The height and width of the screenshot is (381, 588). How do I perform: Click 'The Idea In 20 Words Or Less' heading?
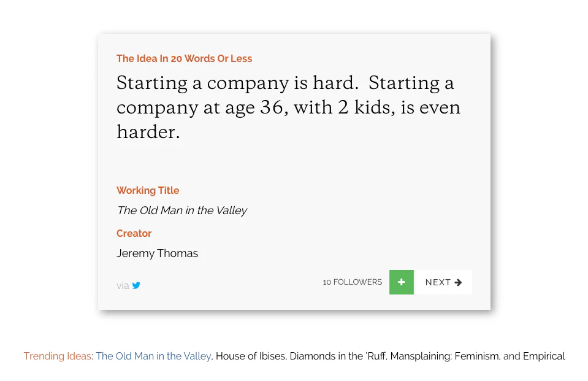(x=184, y=59)
